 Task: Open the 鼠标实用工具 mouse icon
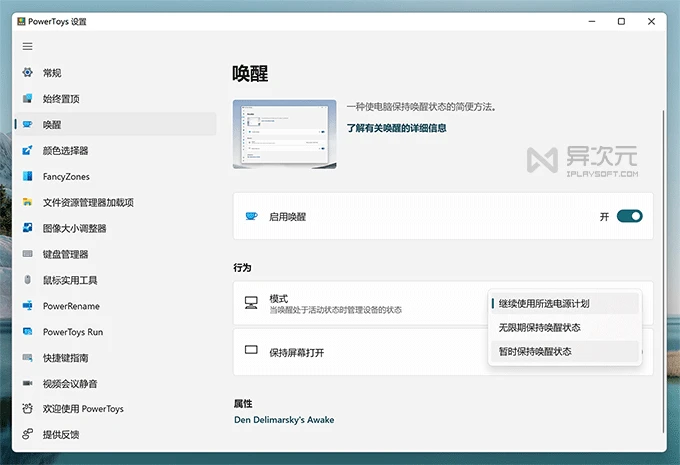28,280
